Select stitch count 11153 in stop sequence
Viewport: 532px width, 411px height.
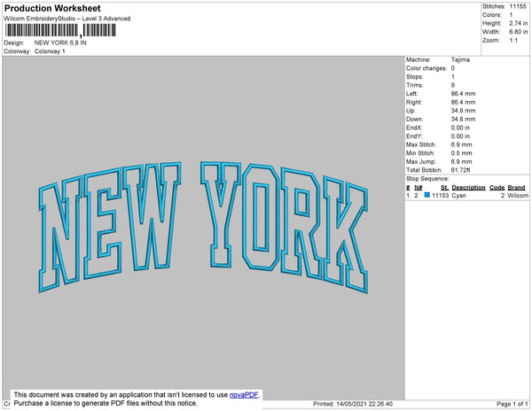coord(441,196)
